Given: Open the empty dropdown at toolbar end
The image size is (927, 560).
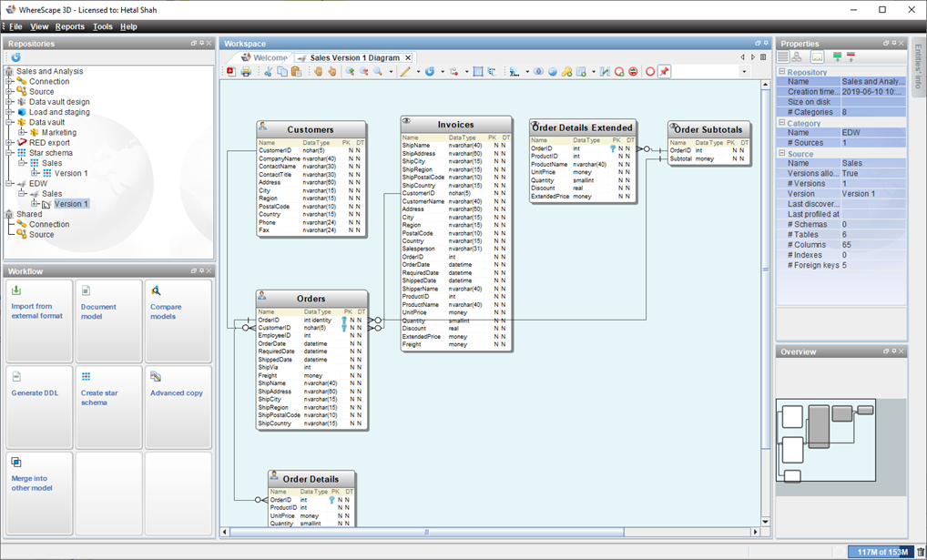Looking at the screenshot, I should [x=743, y=72].
